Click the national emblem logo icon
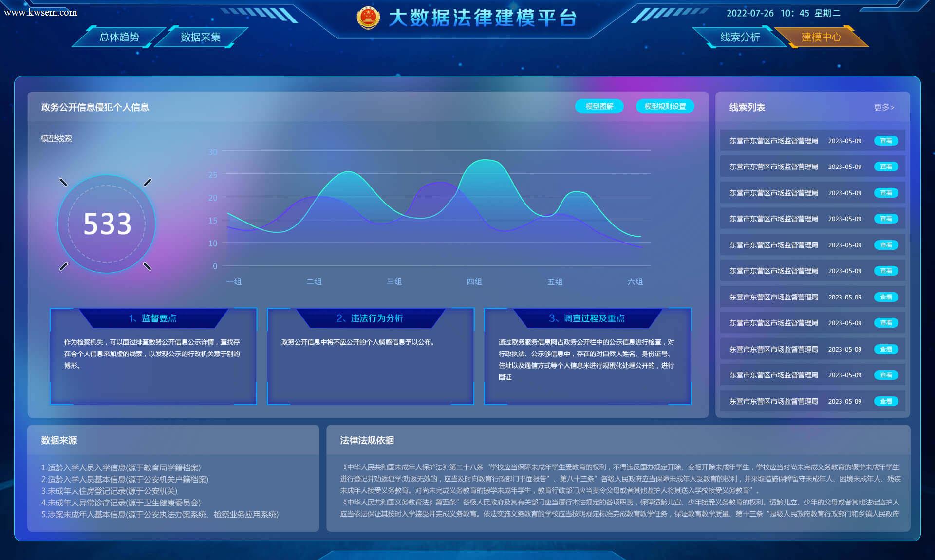Viewport: 935px width, 560px height. pos(368,18)
